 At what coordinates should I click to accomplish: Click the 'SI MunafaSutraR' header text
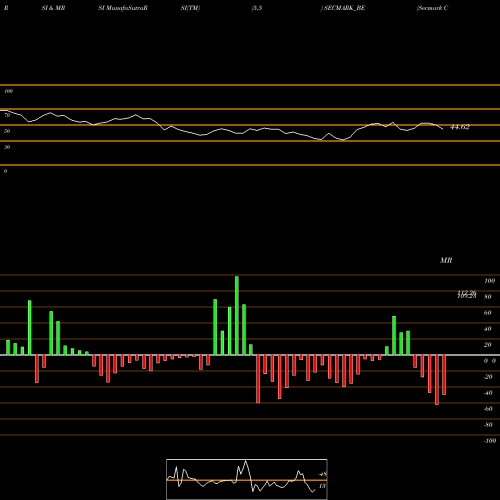coord(123,8)
